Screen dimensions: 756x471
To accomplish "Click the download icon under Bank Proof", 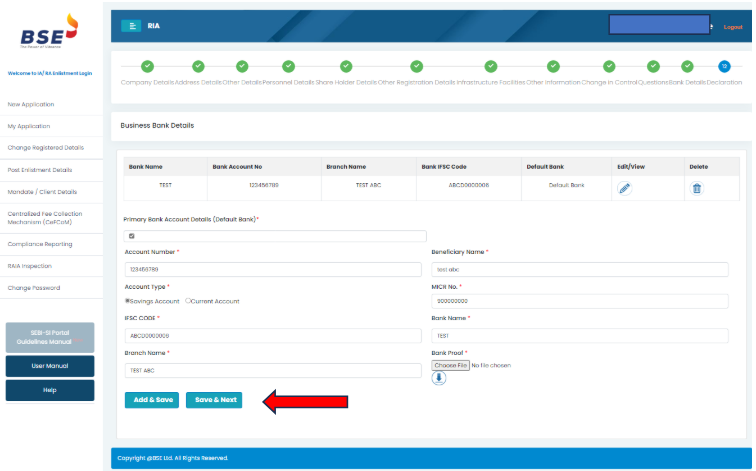I will tap(439, 379).
